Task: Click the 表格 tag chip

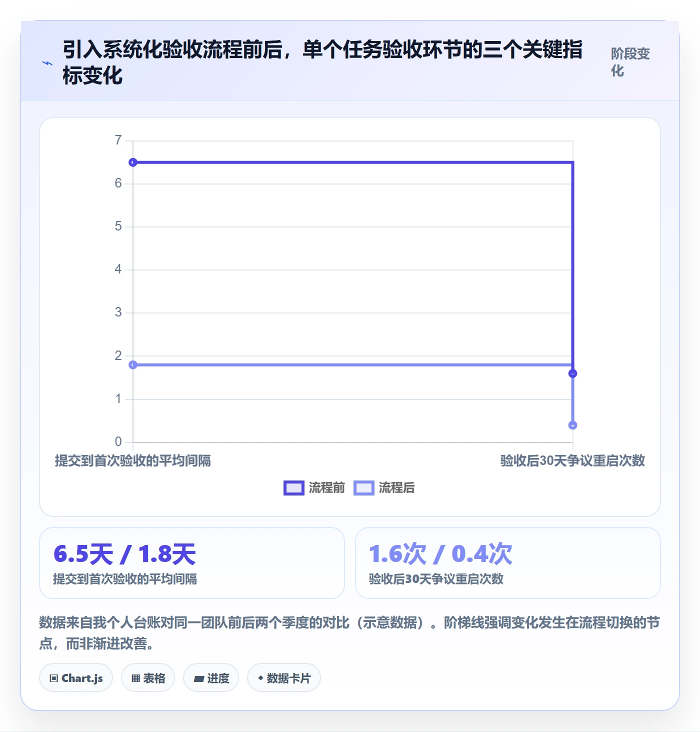Action: pos(148,678)
